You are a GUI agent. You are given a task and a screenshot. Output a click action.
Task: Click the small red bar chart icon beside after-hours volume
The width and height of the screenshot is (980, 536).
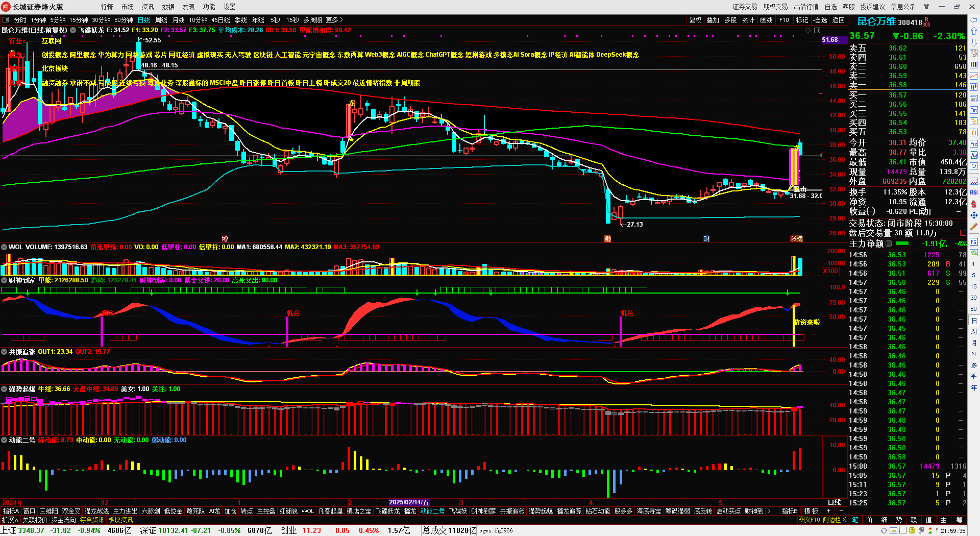tap(963, 233)
